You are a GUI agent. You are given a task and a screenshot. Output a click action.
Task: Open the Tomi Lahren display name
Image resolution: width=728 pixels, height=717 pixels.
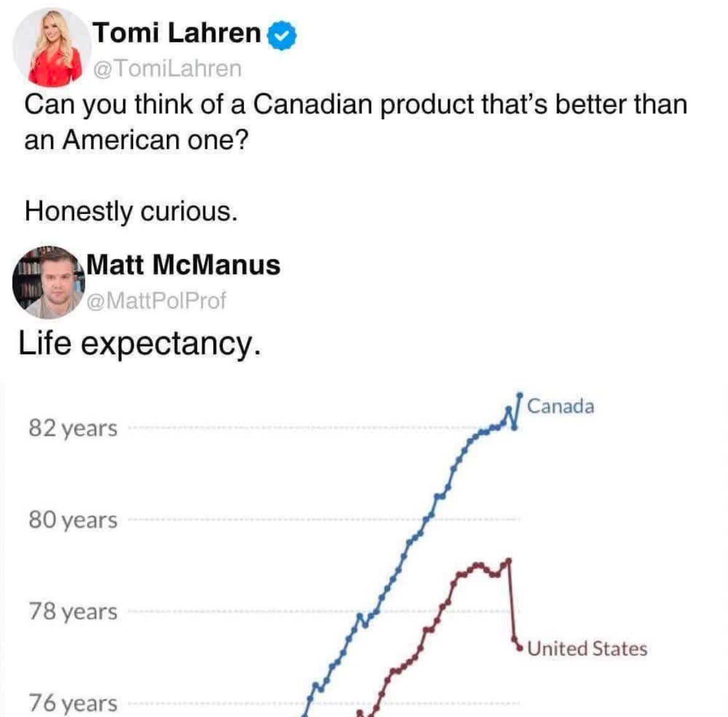[x=177, y=32]
